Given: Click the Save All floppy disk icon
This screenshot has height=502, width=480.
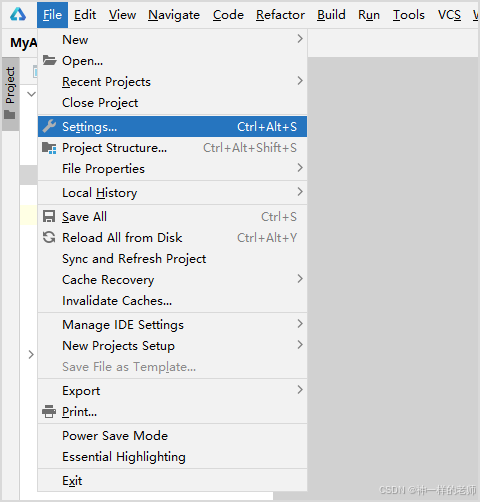Looking at the screenshot, I should click(49, 217).
